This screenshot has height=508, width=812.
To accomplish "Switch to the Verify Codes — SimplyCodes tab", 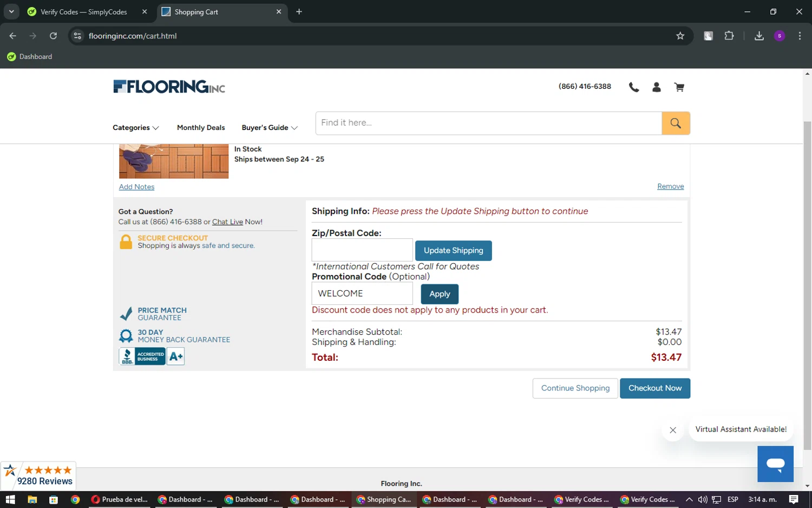I will 84,12.
